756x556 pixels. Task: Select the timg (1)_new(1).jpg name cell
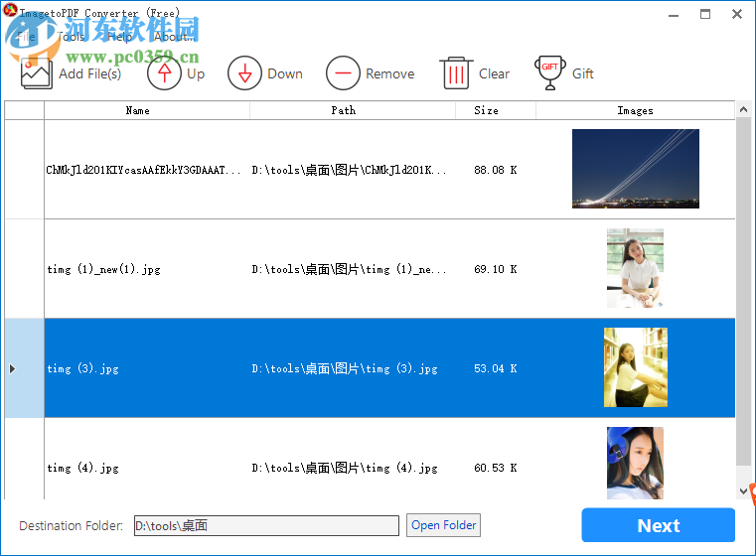tap(147, 269)
